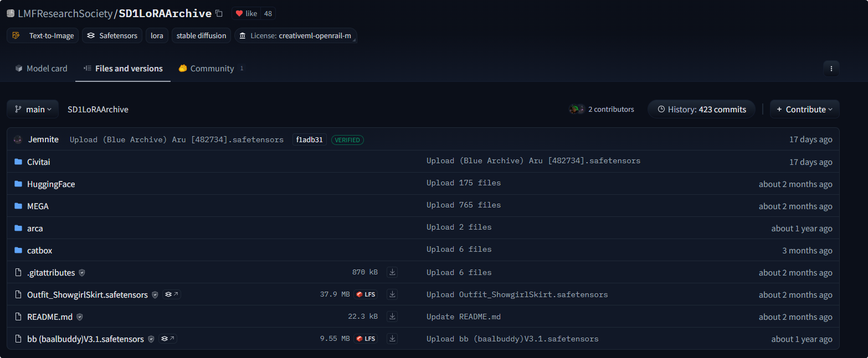Click Jemnite's avatar icon
The width and height of the screenshot is (868, 358).
pos(18,139)
